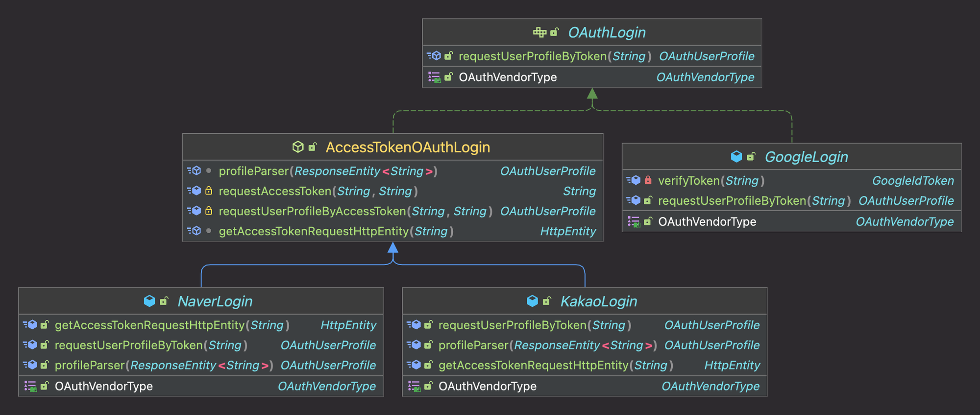The height and width of the screenshot is (415, 980).
Task: Select the GoogleLogin class title
Action: [x=806, y=157]
